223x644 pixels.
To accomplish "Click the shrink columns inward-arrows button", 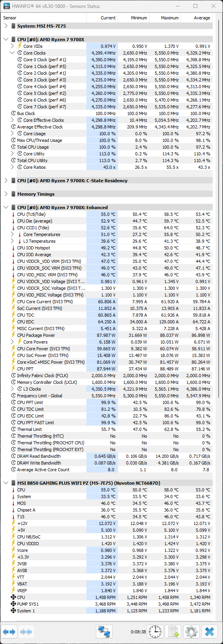I will pos(26,632).
